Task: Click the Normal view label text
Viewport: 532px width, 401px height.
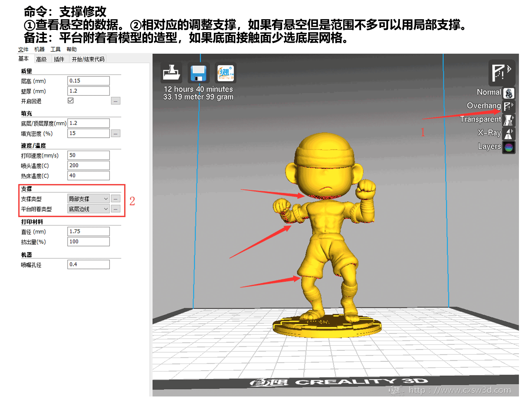Action: 489,92
